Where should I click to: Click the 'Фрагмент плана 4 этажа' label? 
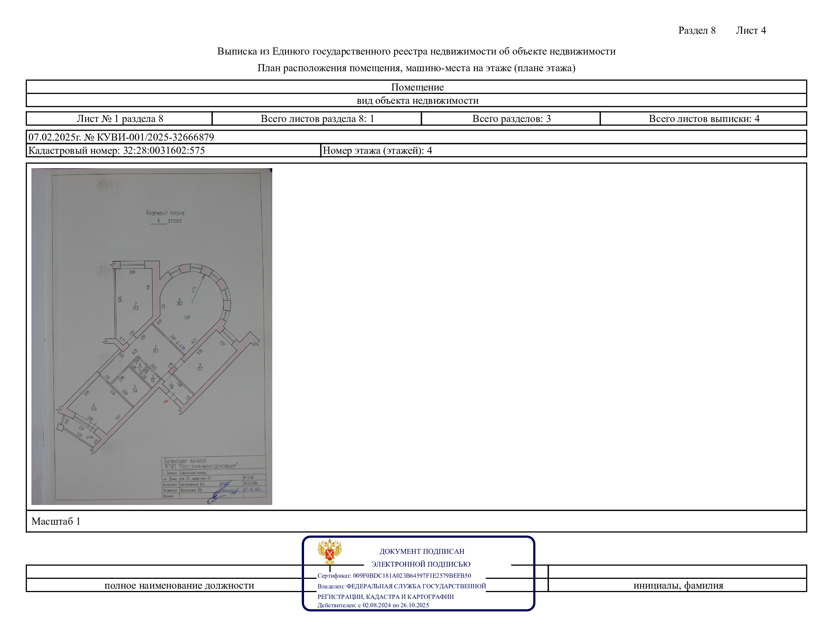[x=165, y=217]
